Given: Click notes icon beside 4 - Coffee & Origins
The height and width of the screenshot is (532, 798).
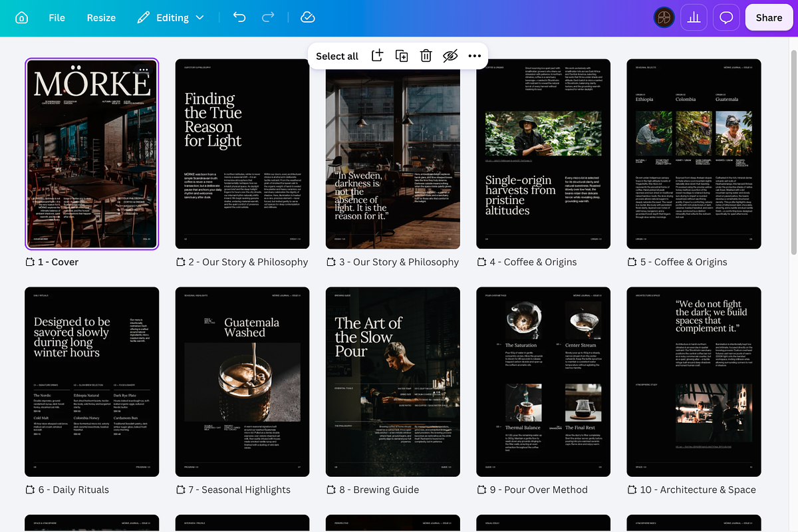Looking at the screenshot, I should 481,262.
